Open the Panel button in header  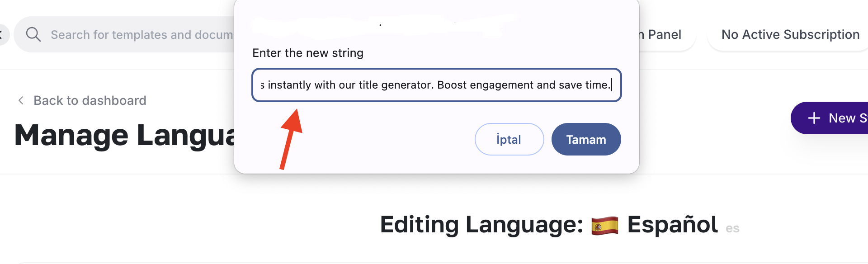(664, 35)
